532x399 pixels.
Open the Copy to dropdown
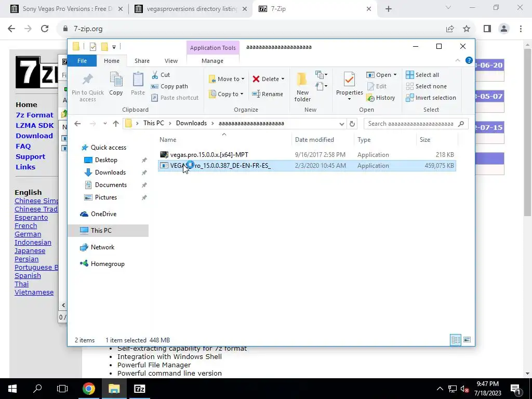point(226,94)
